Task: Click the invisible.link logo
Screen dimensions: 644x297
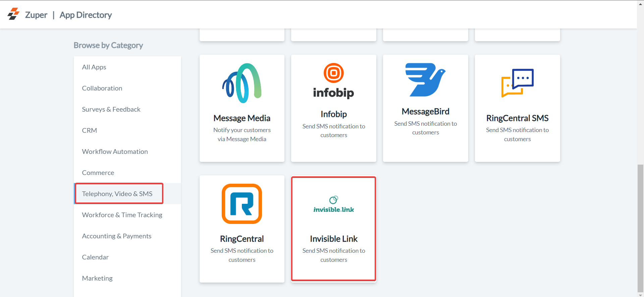Action: pyautogui.click(x=334, y=204)
